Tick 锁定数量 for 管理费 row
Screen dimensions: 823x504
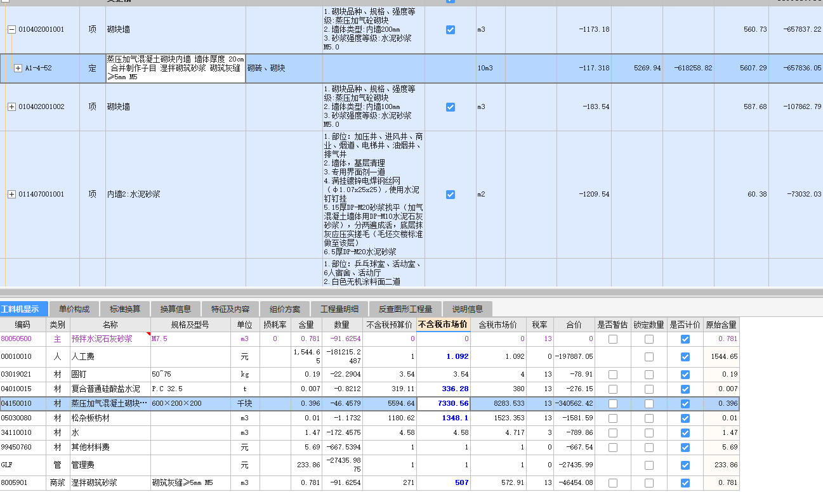click(x=649, y=465)
